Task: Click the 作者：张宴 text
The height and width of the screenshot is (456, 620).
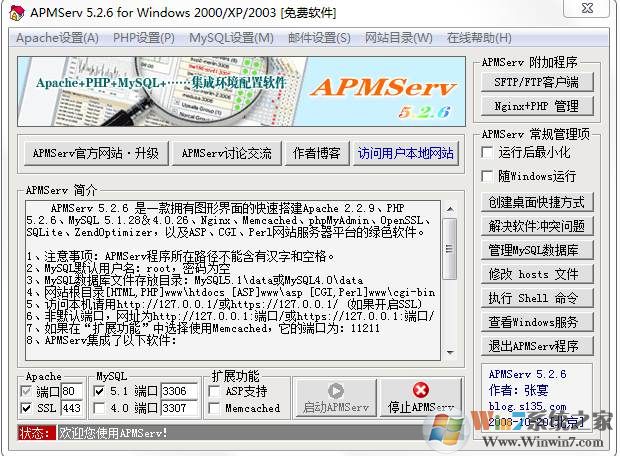Action: click(518, 390)
